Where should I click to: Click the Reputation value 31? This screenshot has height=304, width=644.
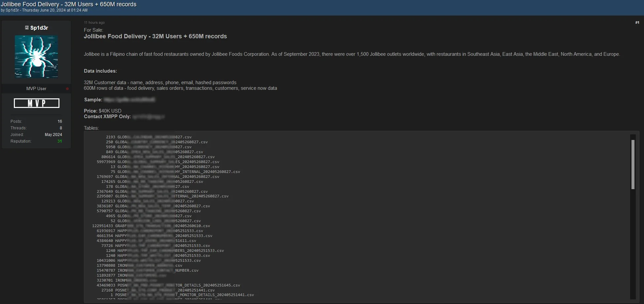pyautogui.click(x=60, y=141)
